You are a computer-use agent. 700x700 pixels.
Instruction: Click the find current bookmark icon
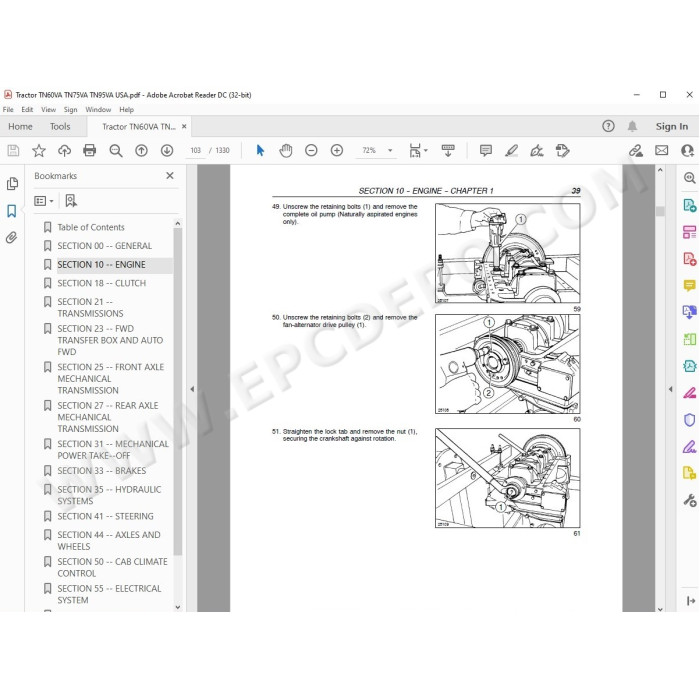71,201
